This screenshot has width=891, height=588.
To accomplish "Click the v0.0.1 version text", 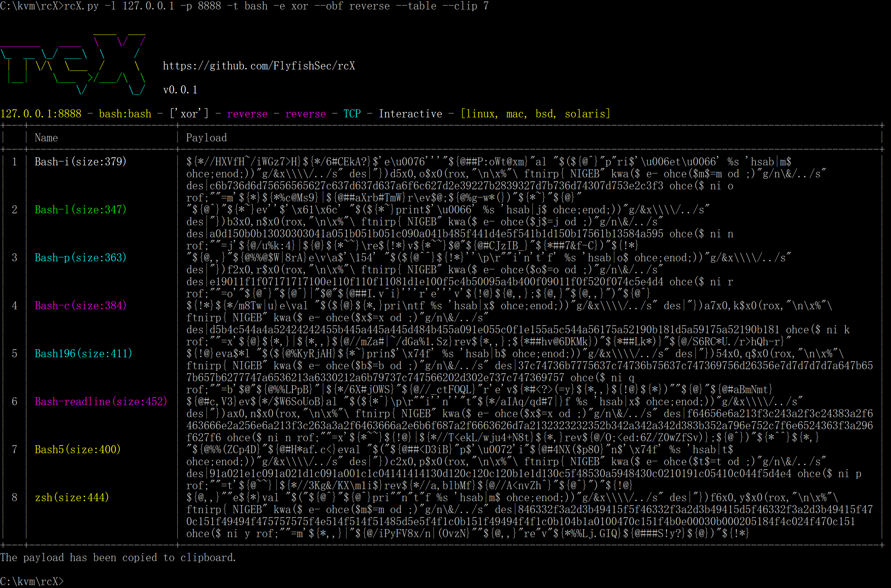I will 180,90.
